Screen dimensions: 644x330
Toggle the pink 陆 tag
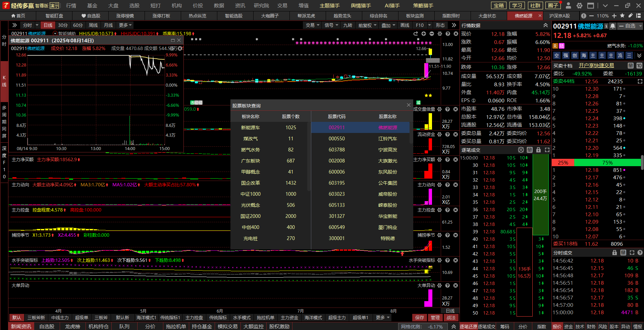click(x=562, y=46)
